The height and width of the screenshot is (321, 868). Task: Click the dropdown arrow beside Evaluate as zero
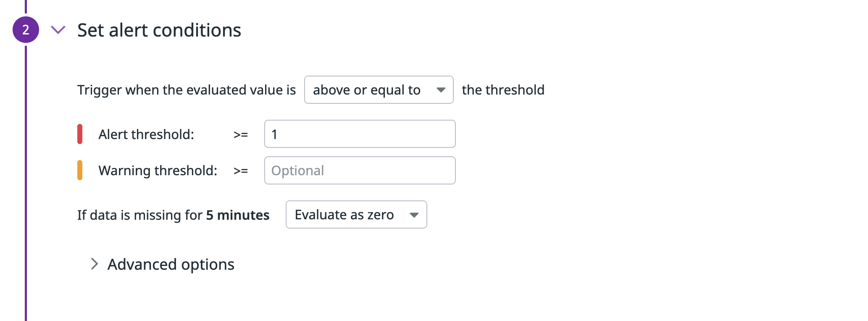(x=414, y=215)
